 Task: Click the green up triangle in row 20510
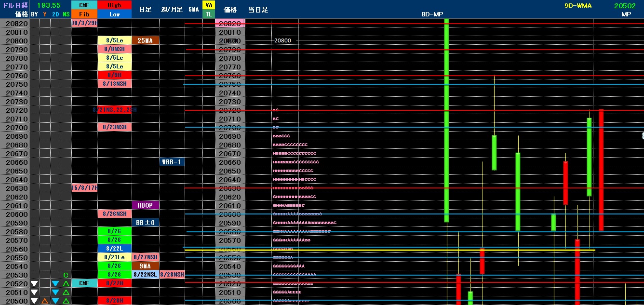click(x=66, y=292)
